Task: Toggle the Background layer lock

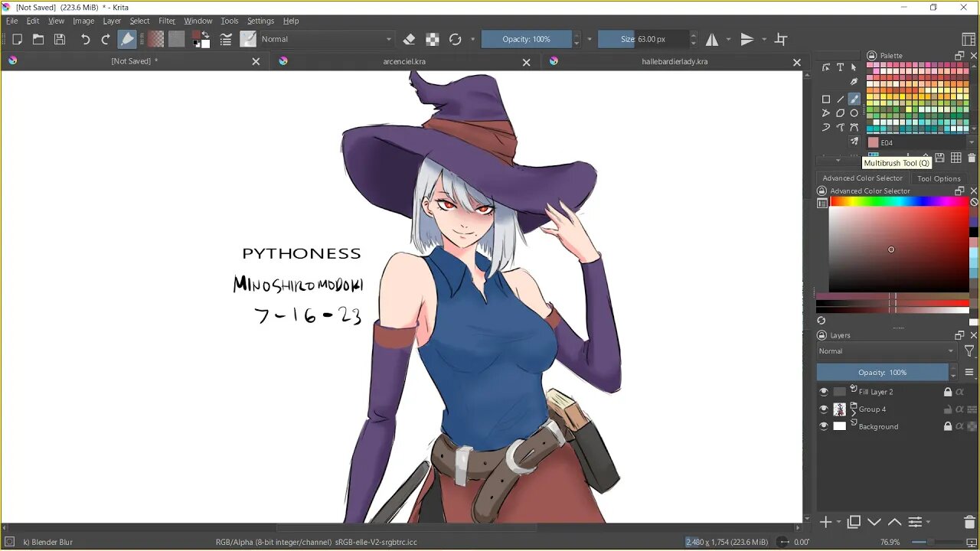Action: pyautogui.click(x=948, y=427)
